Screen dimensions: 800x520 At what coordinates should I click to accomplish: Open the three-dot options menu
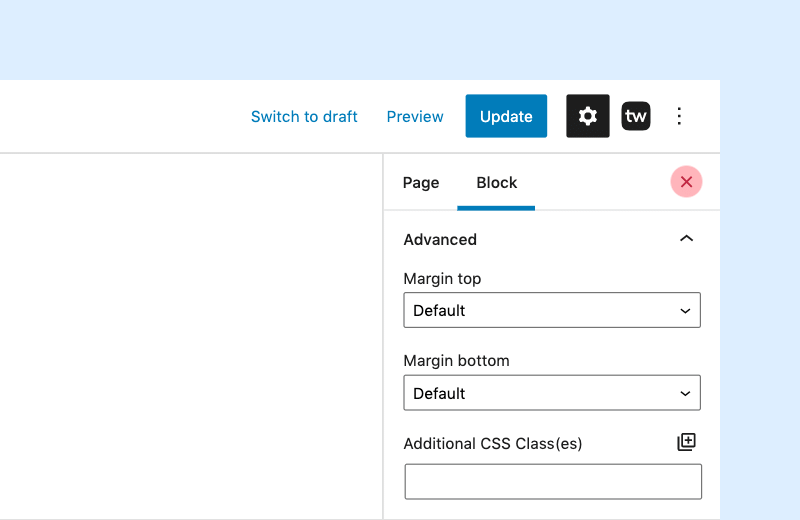(x=679, y=116)
